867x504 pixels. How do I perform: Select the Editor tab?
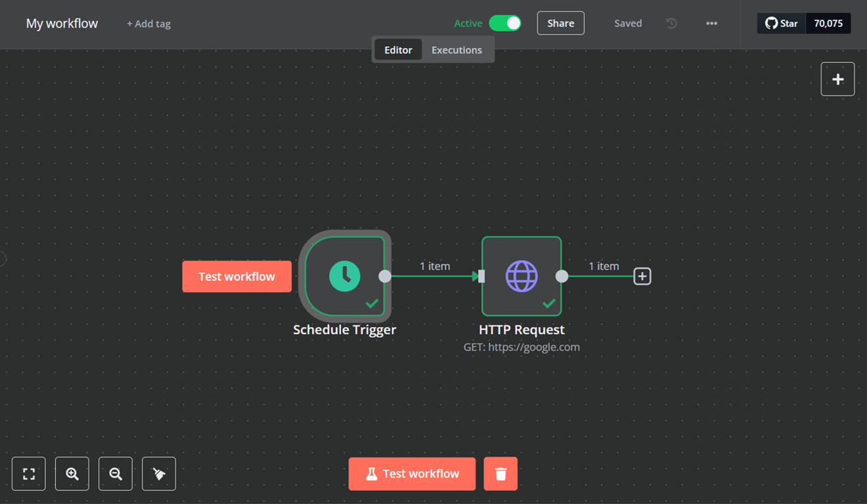coord(398,49)
